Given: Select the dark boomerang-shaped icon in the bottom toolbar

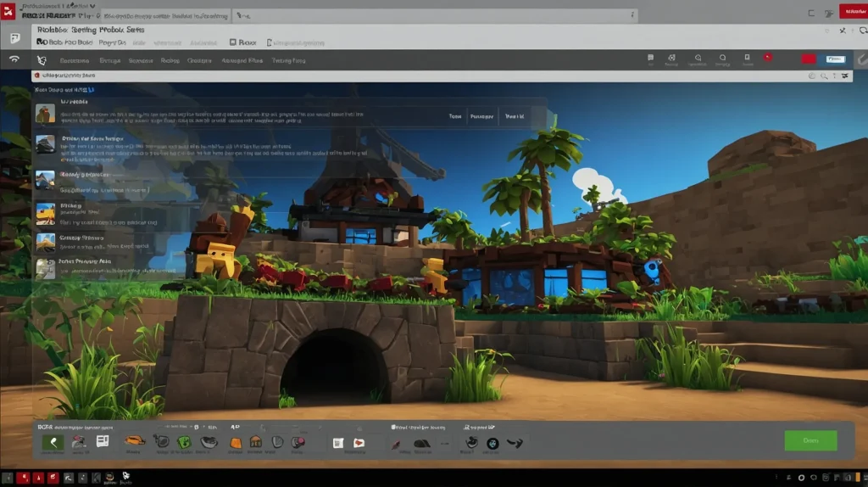Looking at the screenshot, I should tap(515, 443).
